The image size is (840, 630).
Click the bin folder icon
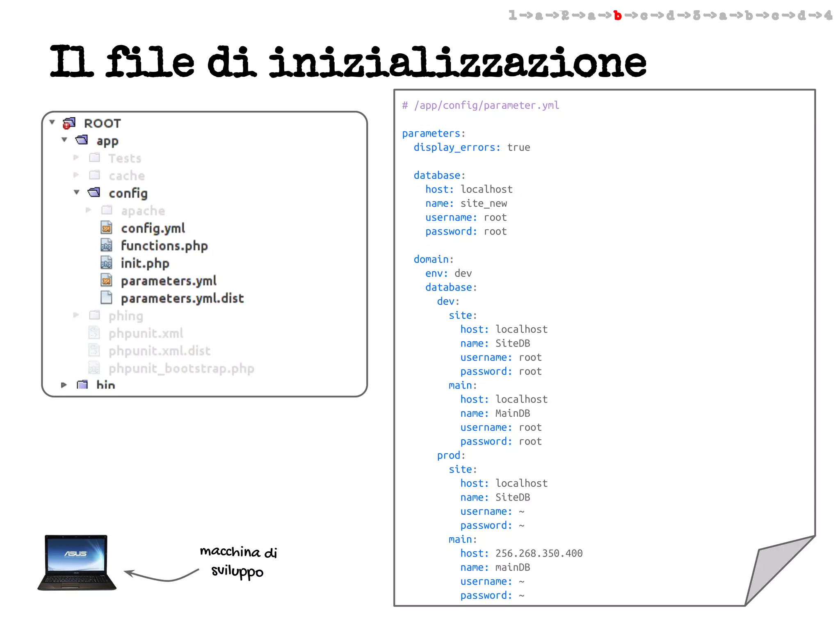pos(82,385)
